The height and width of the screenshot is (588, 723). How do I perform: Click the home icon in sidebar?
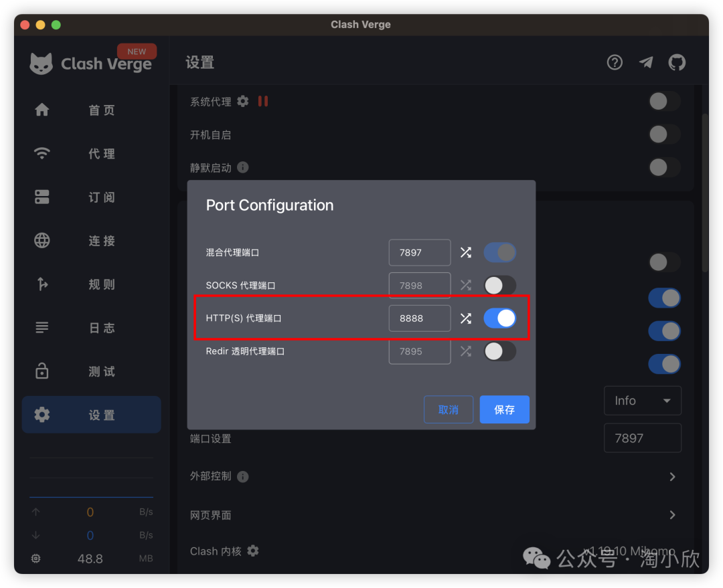tap(42, 110)
